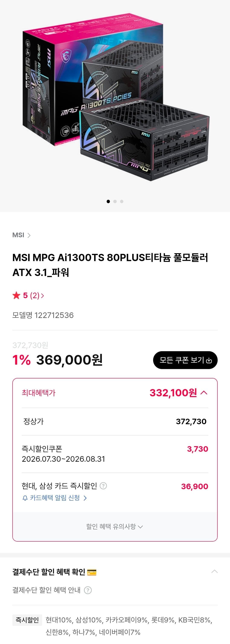Screen dimensions: 230x644
Task: Tap the red review star icon
Action: click(x=16, y=296)
